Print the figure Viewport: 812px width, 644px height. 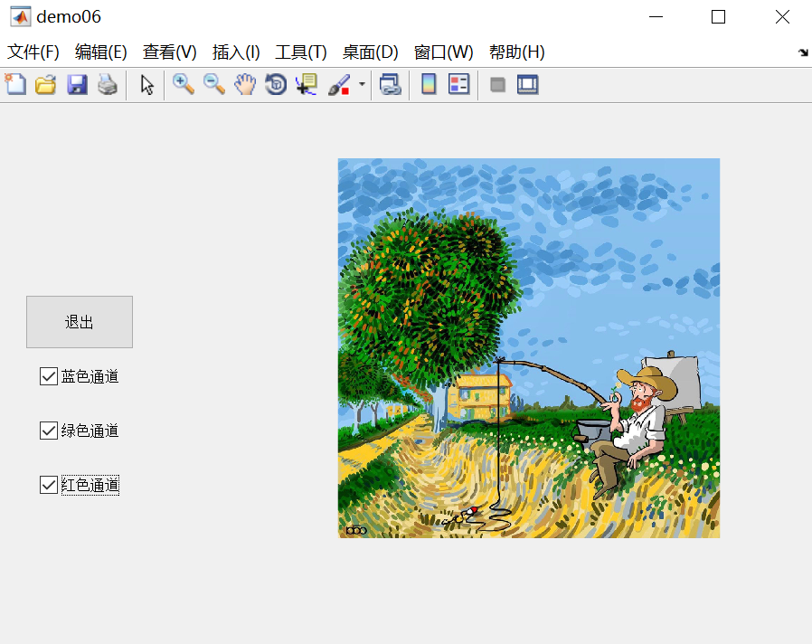(106, 84)
